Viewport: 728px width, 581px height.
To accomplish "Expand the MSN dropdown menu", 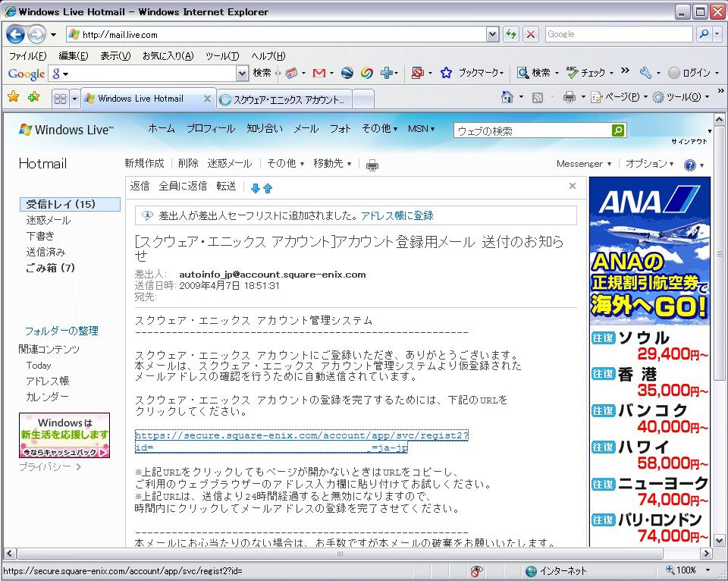I will click(421, 129).
